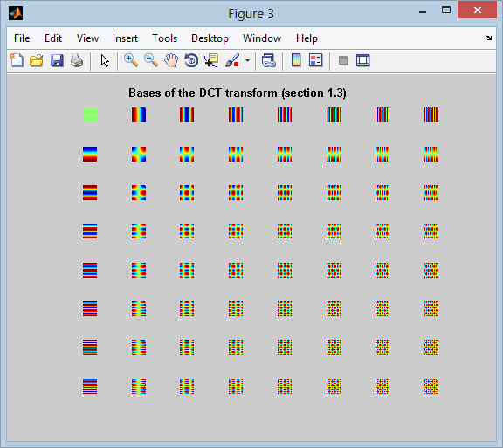503x448 pixels.
Task: Print the figure via printer icon
Action: click(x=77, y=60)
